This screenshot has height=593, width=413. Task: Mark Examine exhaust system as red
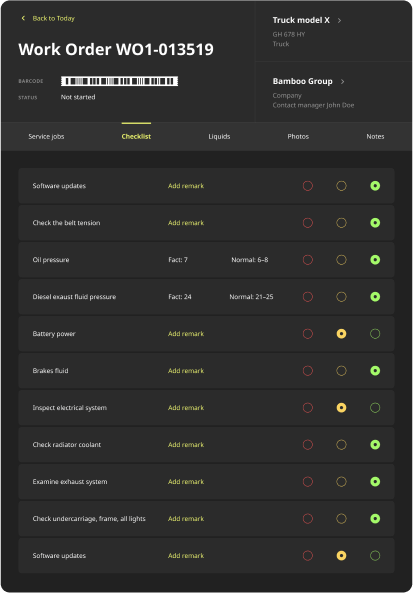point(308,482)
